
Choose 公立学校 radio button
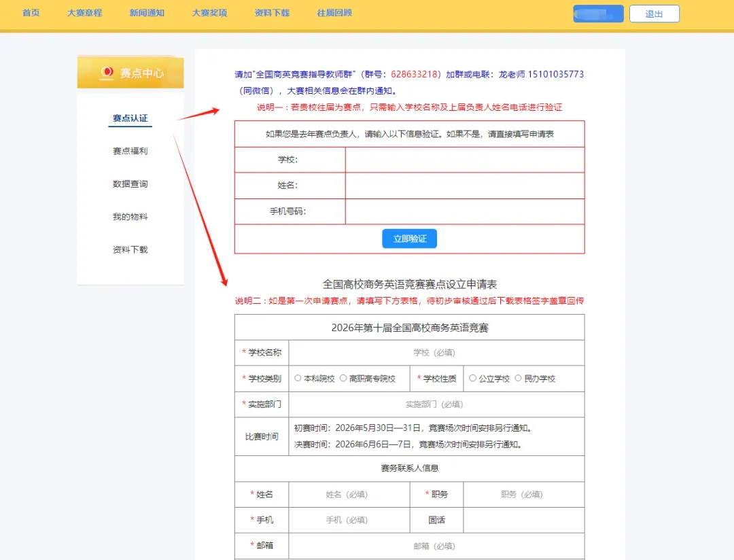473,378
